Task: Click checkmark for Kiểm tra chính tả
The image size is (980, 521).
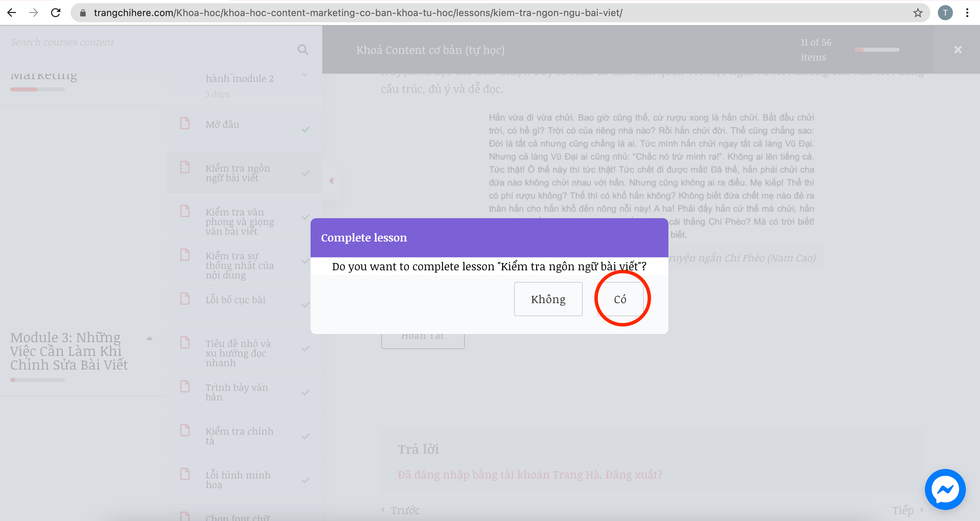Action: [305, 436]
